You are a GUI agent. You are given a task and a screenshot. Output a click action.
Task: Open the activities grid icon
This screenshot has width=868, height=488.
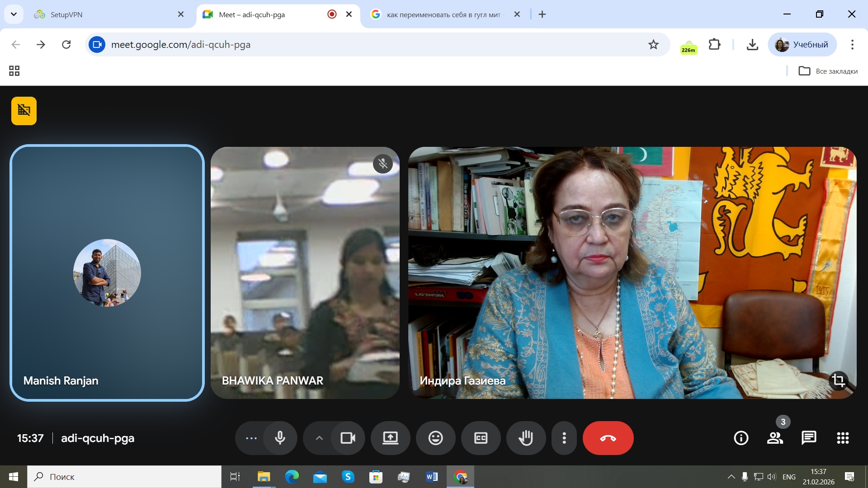(843, 438)
